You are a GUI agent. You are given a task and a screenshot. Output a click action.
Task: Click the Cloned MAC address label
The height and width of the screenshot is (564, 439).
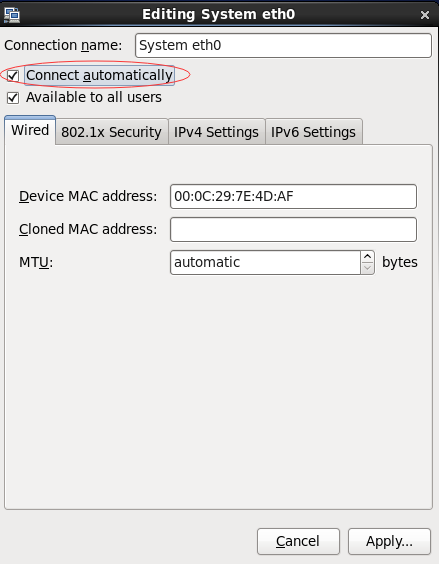[x=88, y=229]
